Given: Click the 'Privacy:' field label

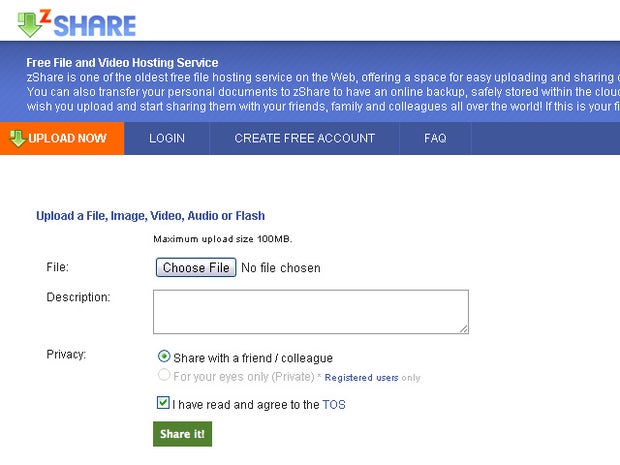Looking at the screenshot, I should pyautogui.click(x=67, y=354).
